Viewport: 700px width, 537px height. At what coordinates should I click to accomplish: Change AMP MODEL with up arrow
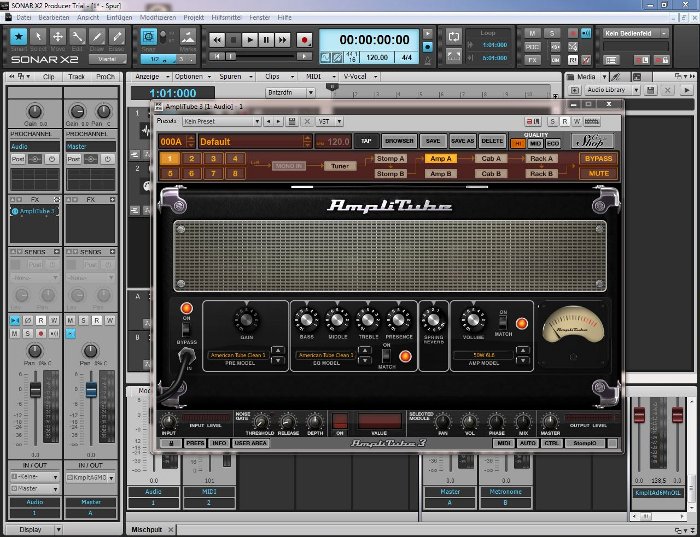[522, 350]
